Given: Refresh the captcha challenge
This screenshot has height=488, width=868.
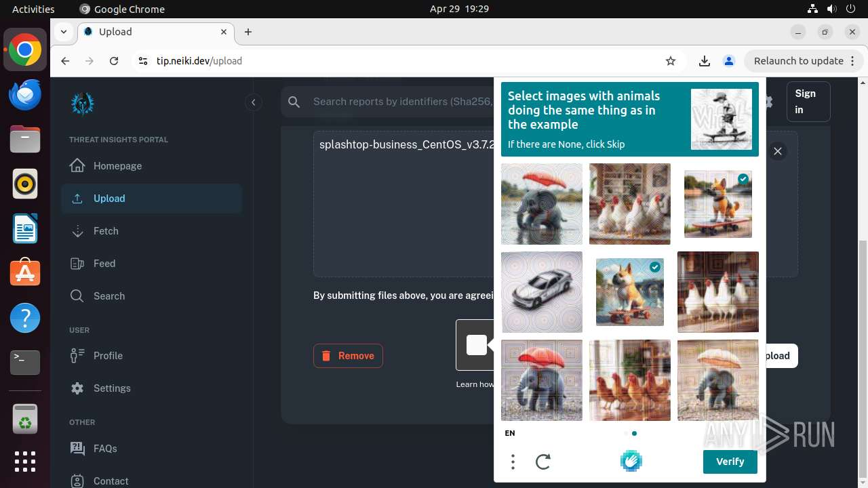Looking at the screenshot, I should tap(543, 462).
